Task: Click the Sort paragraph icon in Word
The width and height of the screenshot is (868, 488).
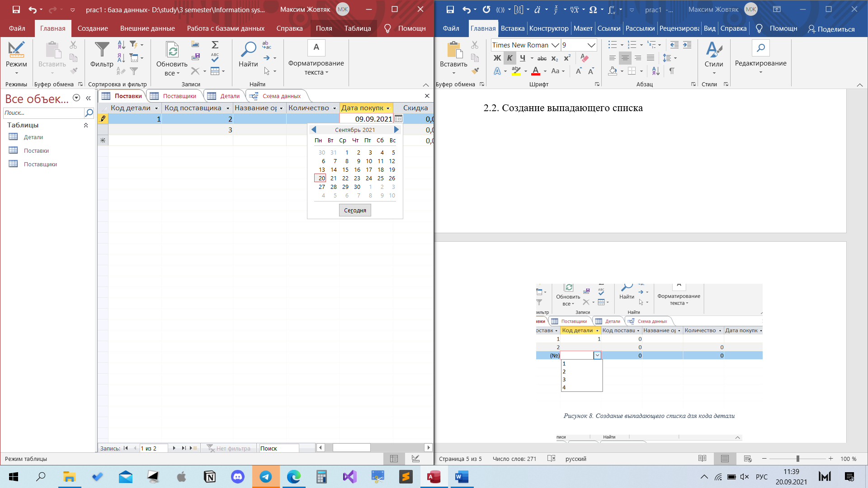Action: pos(656,71)
